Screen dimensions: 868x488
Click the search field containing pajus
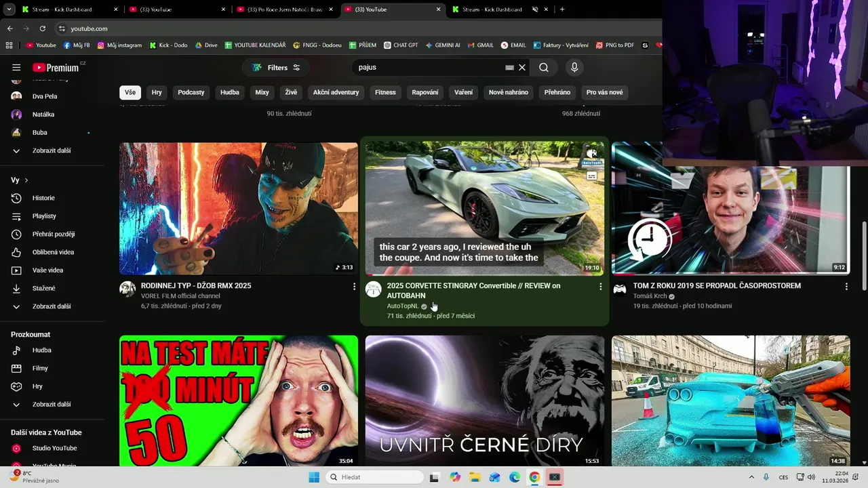click(430, 67)
